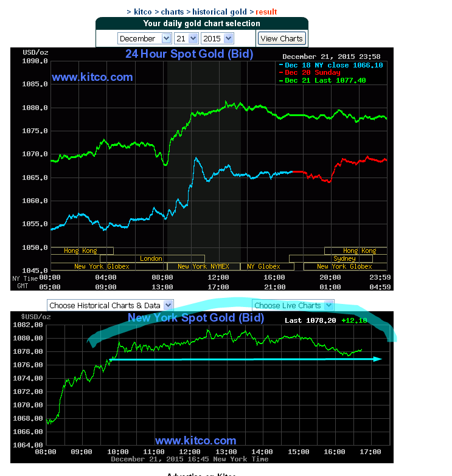Click the Dec 20 Sunday legend entry

[x=310, y=72]
